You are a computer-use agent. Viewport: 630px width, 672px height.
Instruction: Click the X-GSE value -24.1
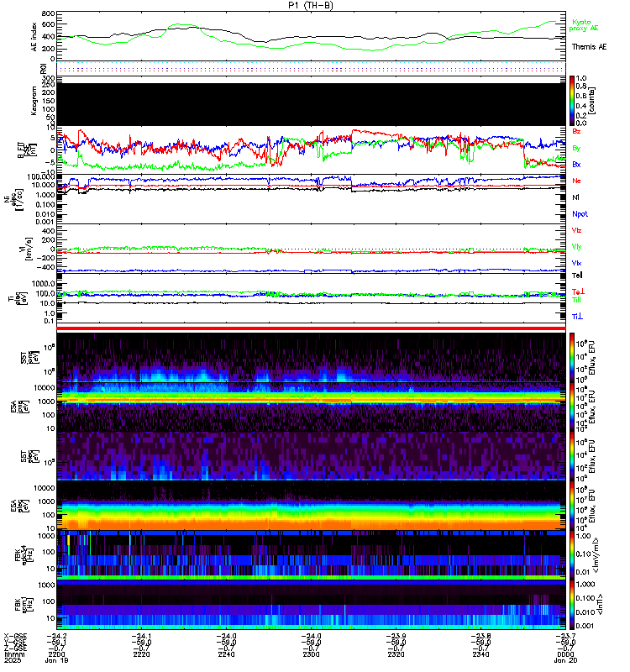[x=141, y=636]
